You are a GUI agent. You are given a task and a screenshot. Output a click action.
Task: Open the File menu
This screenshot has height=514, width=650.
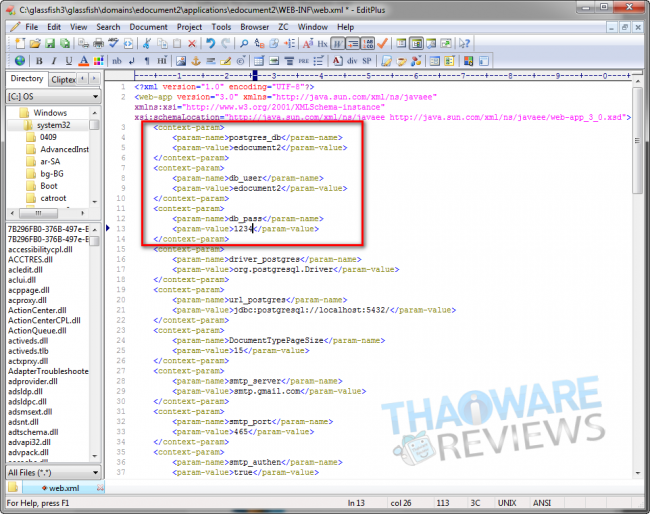click(x=32, y=27)
